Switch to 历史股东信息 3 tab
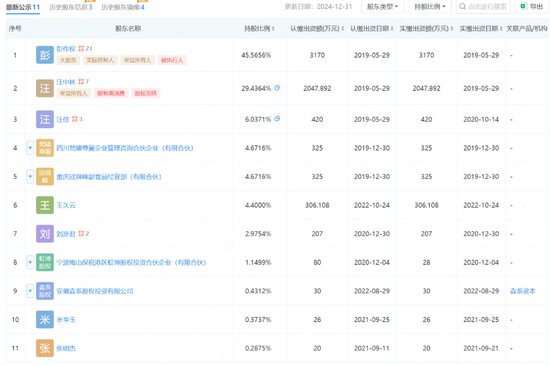 (71, 7)
